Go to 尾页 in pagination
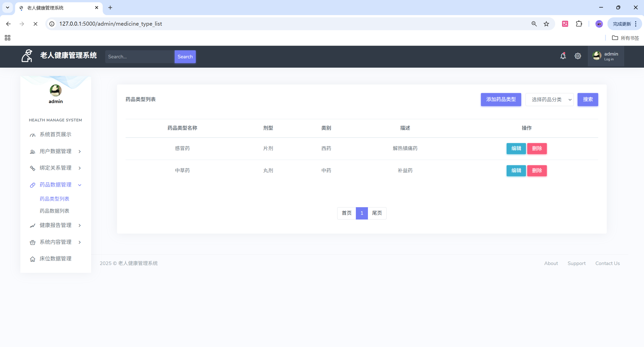The width and height of the screenshot is (644, 347). pyautogui.click(x=377, y=213)
